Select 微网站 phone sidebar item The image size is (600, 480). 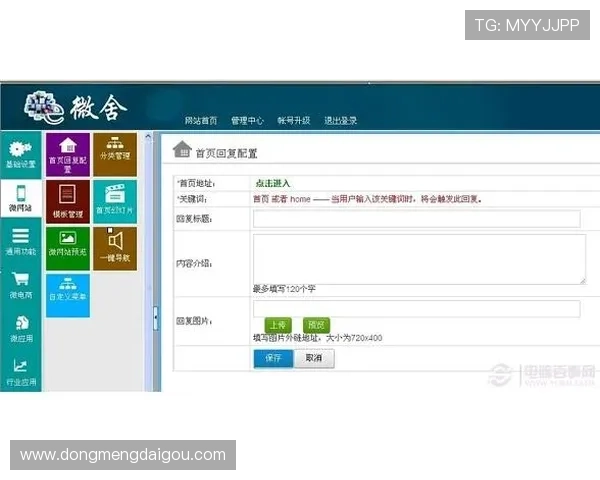click(21, 199)
